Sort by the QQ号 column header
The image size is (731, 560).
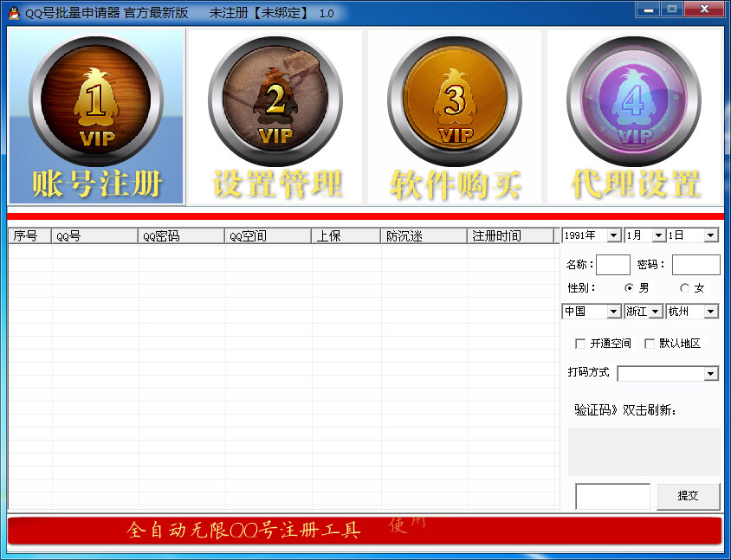94,236
